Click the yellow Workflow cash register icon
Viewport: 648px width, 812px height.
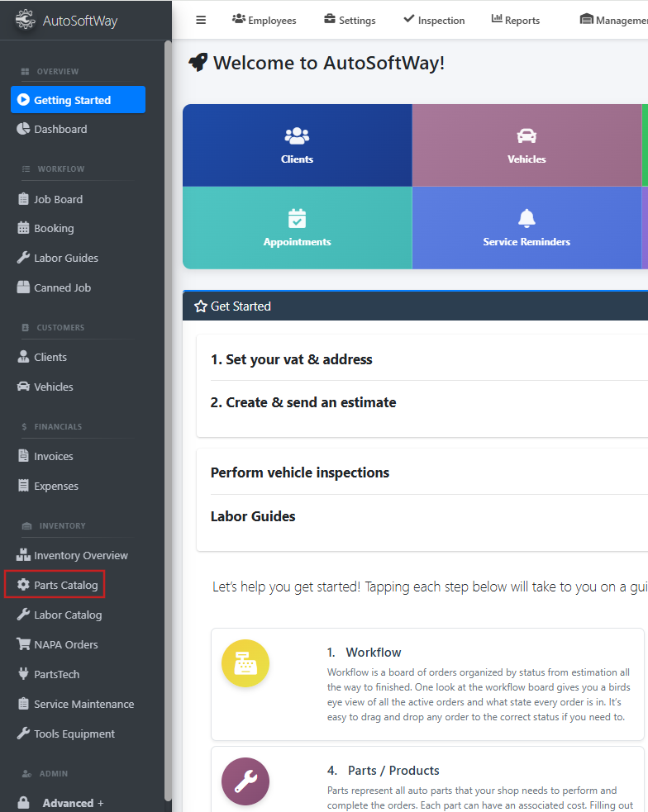click(245, 663)
